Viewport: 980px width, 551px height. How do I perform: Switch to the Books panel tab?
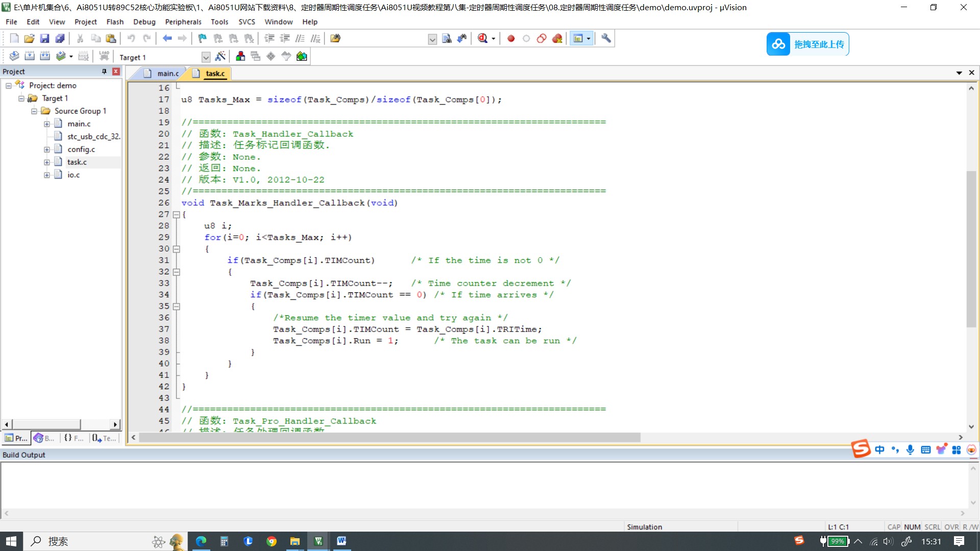point(44,438)
